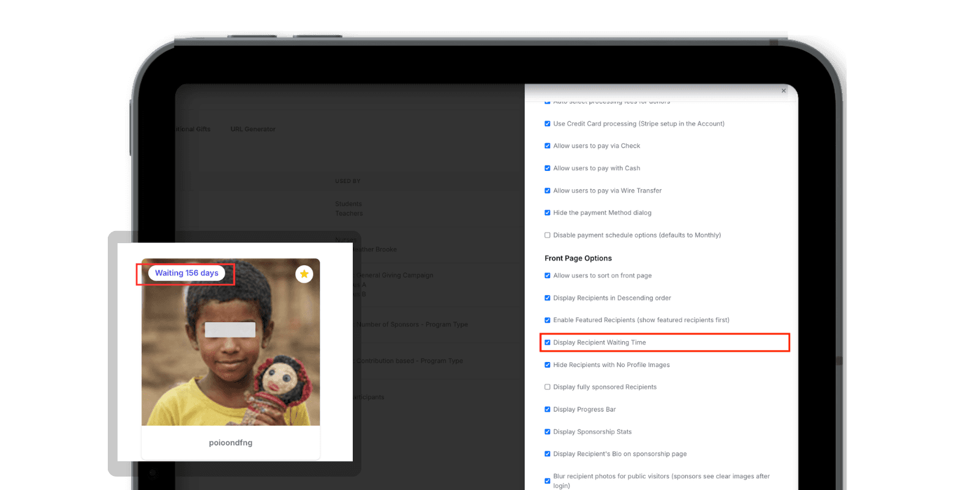Toggle Use Credit Card processing checkbox
Image resolution: width=980 pixels, height=490 pixels.
pyautogui.click(x=548, y=124)
